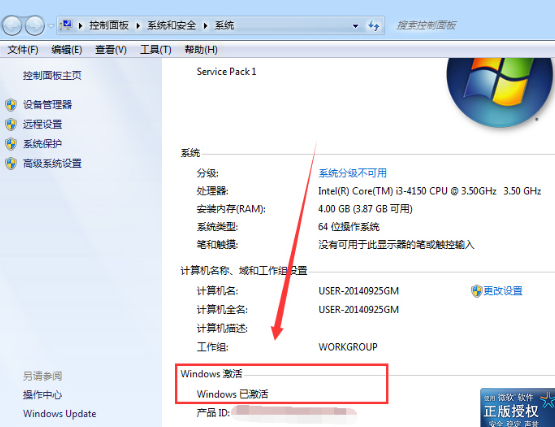This screenshot has width=555, height=427.
Task: Click the computer icon in address bar
Action: click(66, 25)
